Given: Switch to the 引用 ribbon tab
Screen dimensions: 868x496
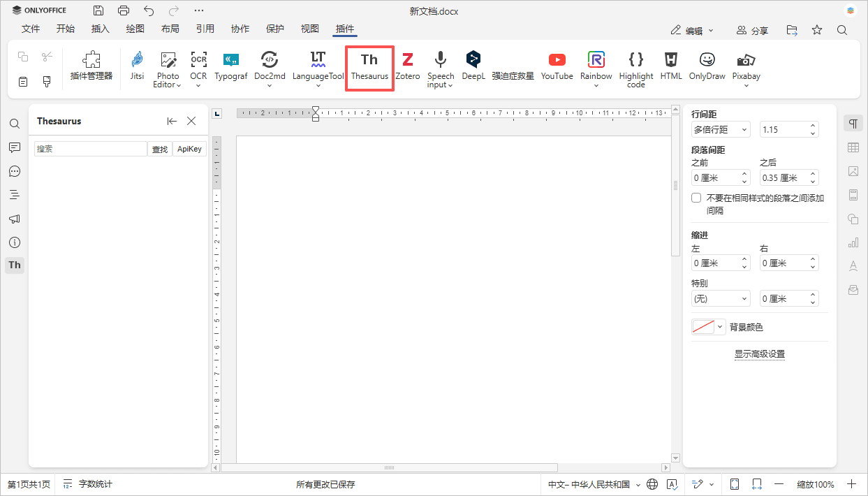Looking at the screenshot, I should (x=205, y=29).
